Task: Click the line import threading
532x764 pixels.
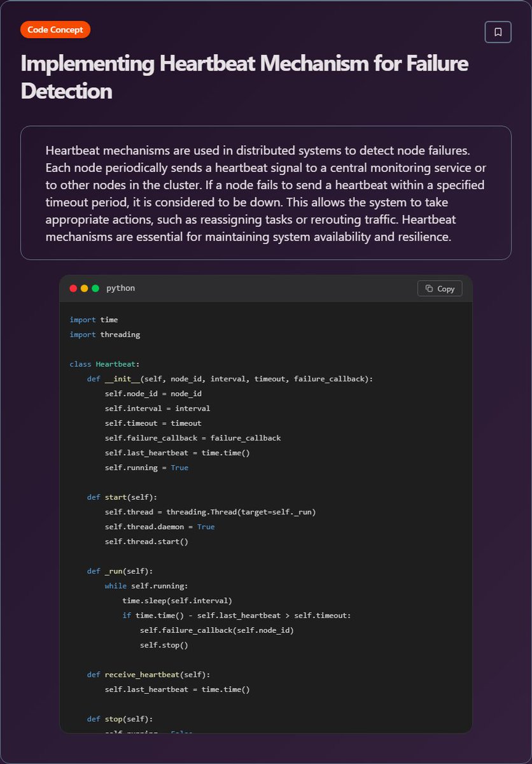Action: [x=105, y=334]
